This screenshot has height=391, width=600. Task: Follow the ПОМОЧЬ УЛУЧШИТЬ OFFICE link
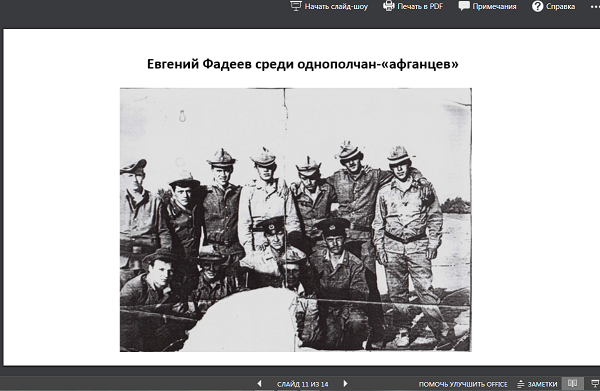click(x=463, y=384)
